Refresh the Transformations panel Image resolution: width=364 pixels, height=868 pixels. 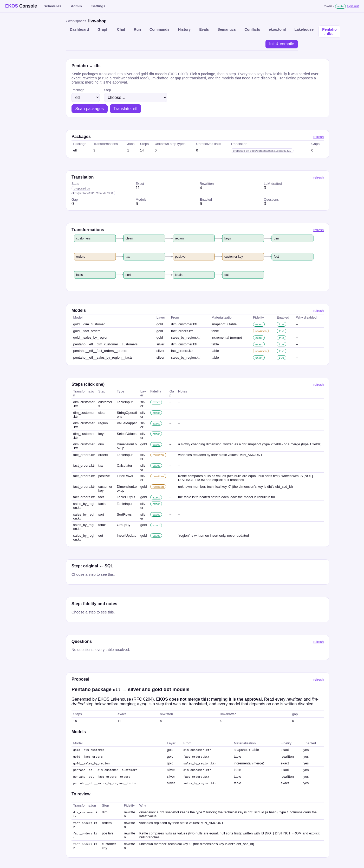click(x=318, y=230)
